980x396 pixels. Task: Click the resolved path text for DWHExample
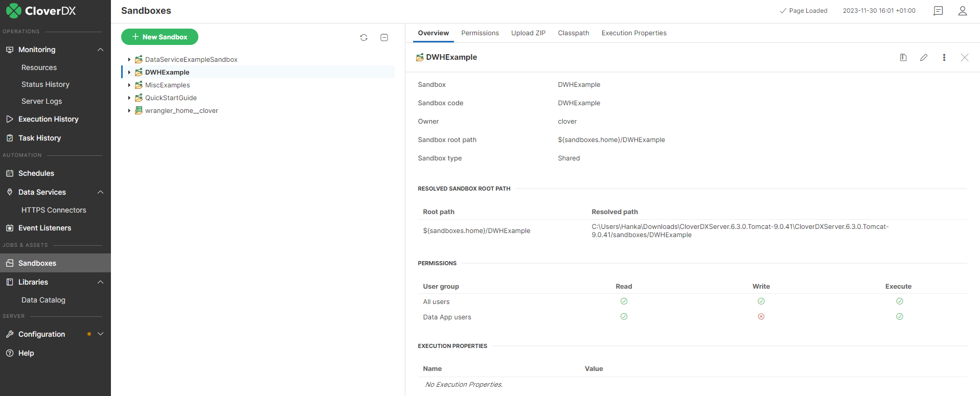click(740, 231)
